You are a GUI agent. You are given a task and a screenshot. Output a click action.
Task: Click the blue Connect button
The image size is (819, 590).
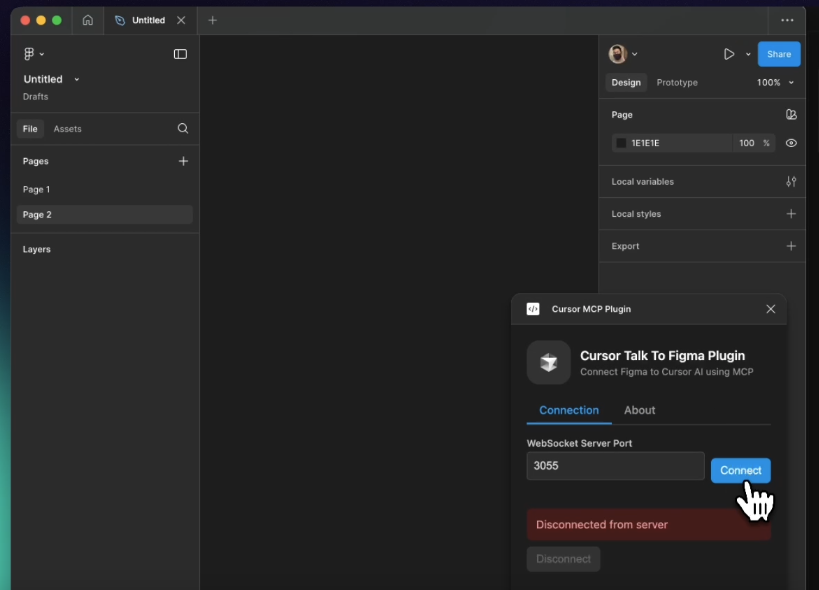741,470
